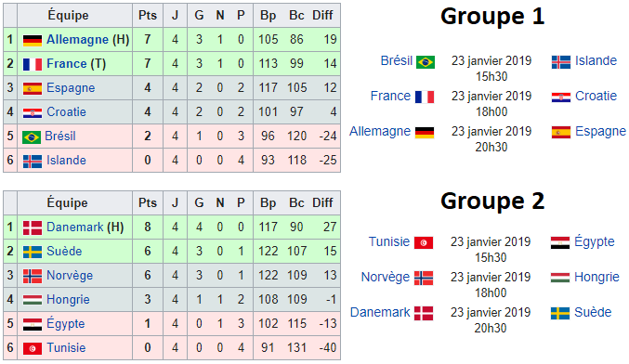
Task: Click the Swedish flag in Groupe 2 standings
Action: click(33, 252)
